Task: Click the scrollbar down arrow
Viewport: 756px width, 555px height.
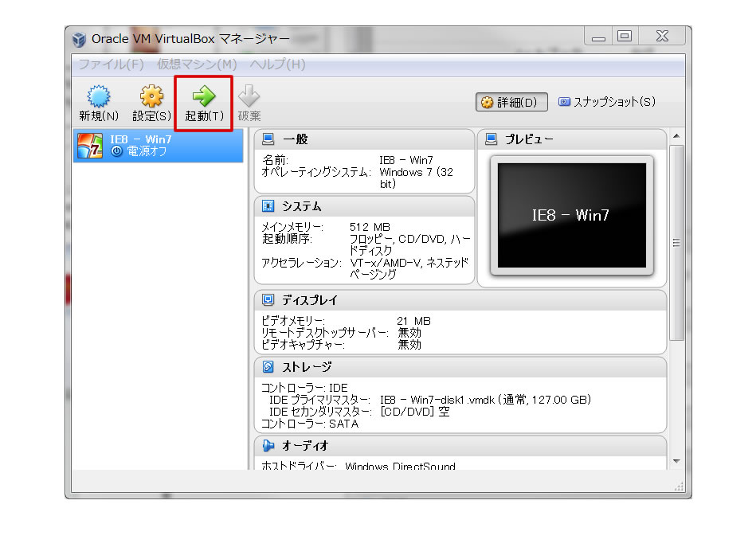Action: pos(676,461)
